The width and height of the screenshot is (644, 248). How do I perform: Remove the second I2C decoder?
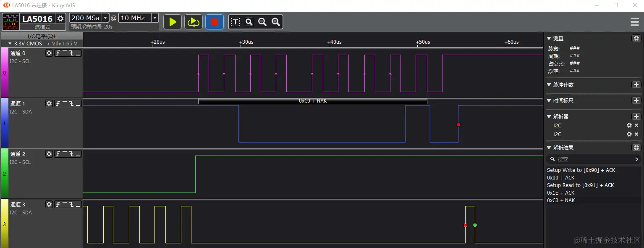636,135
